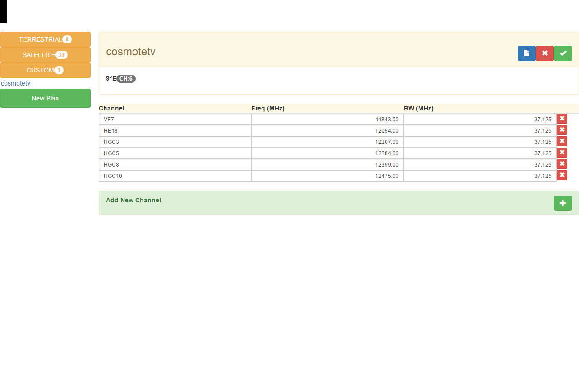Edit the HGC3 channel name field
This screenshot has height=392, width=586.
point(175,142)
